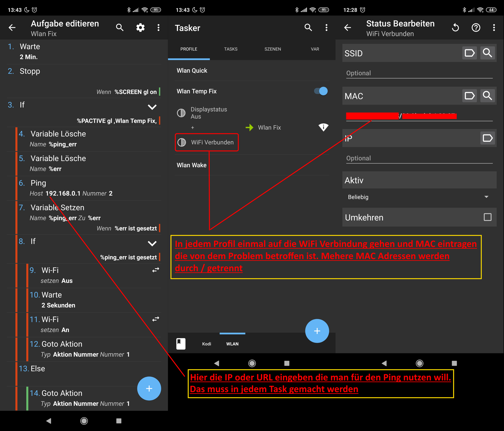
Task: Open action 2 Stopp
Action: pyautogui.click(x=84, y=81)
